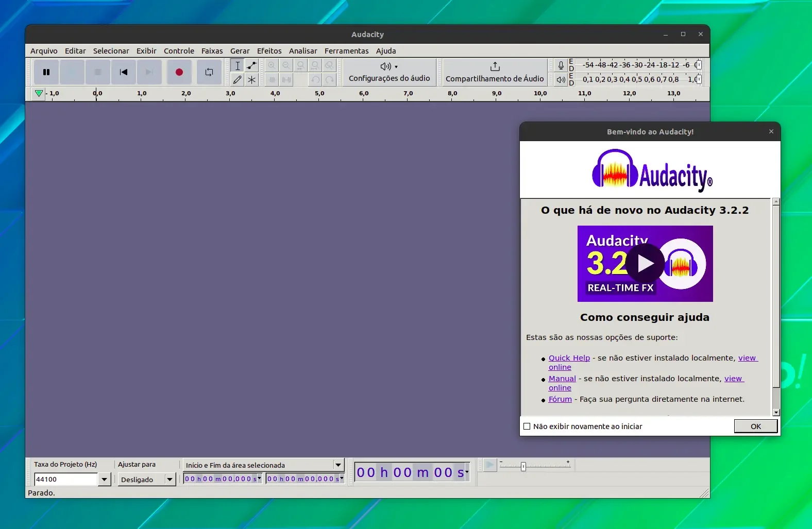Click Play-at-Speed button in bottom toolbar
812x529 pixels.
(489, 465)
